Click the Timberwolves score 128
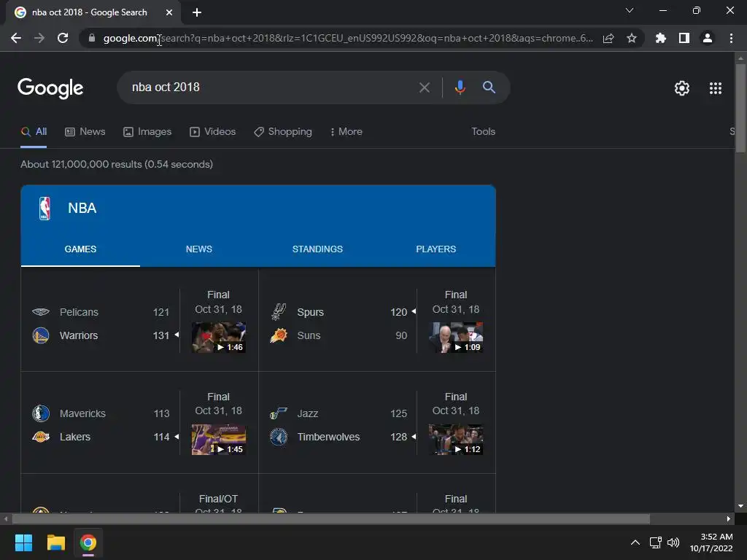 pos(399,437)
